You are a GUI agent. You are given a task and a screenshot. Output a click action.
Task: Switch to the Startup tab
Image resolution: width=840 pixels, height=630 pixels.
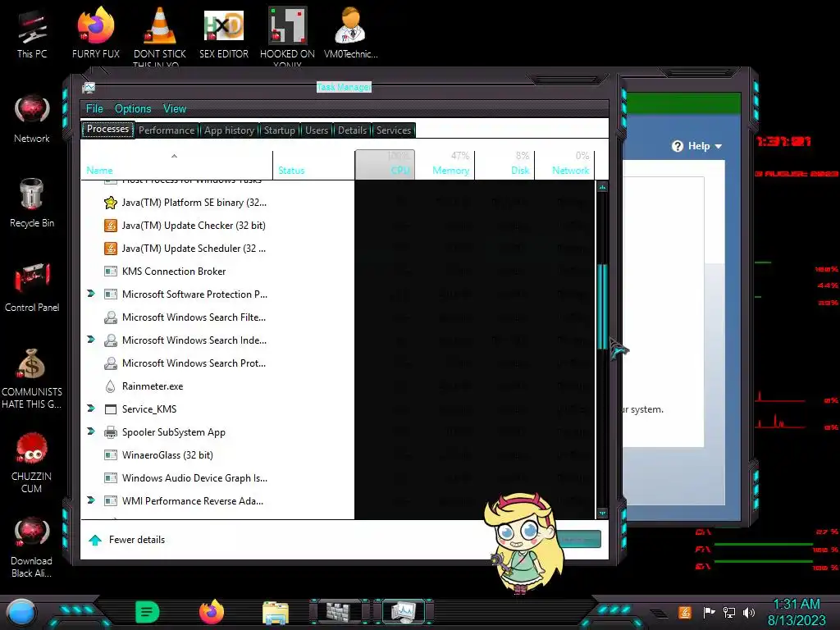(279, 130)
